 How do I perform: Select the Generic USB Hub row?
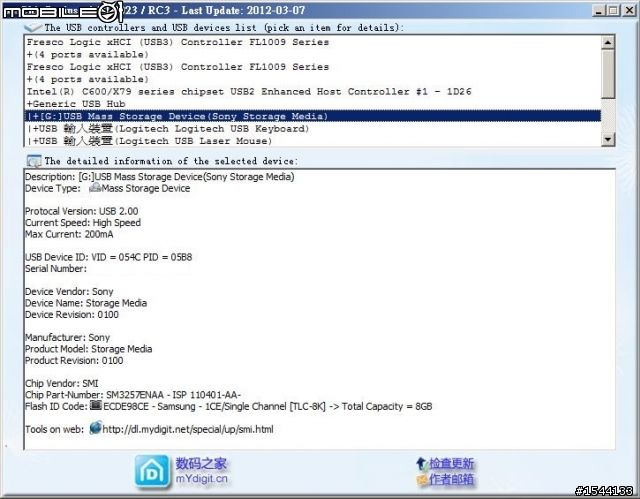pyautogui.click(x=313, y=104)
